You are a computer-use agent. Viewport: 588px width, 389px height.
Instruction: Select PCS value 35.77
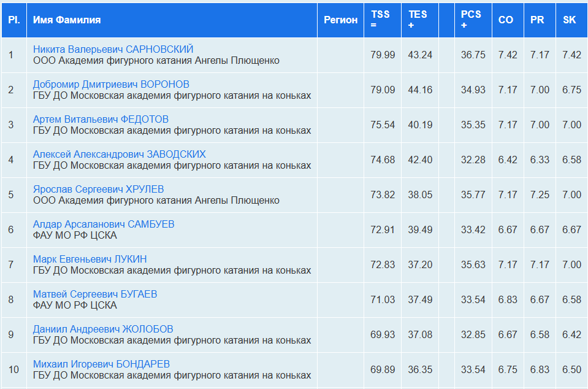click(x=473, y=194)
